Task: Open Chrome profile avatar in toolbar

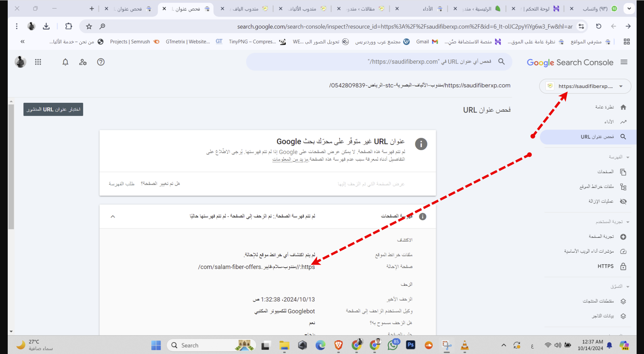Action: click(31, 26)
